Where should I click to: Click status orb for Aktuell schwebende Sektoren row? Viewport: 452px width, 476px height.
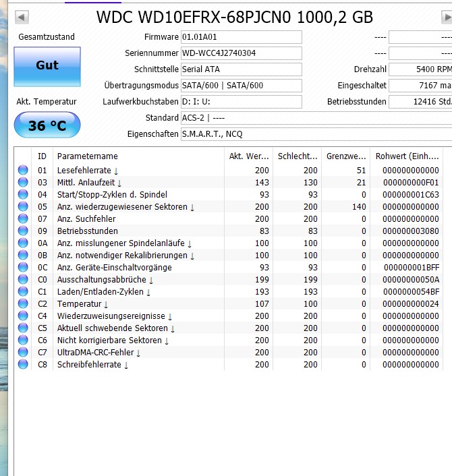(23, 328)
